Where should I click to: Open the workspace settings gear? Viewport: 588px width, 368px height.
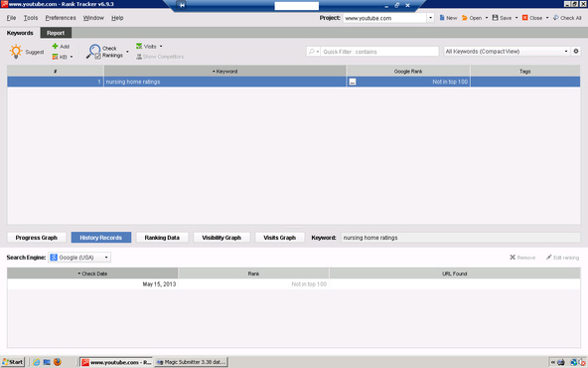coord(576,51)
